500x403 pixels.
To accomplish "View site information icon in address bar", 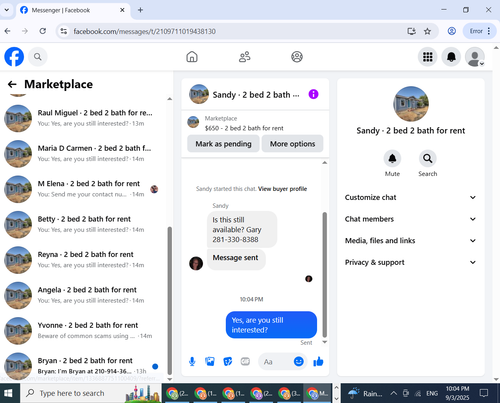I will click(63, 31).
